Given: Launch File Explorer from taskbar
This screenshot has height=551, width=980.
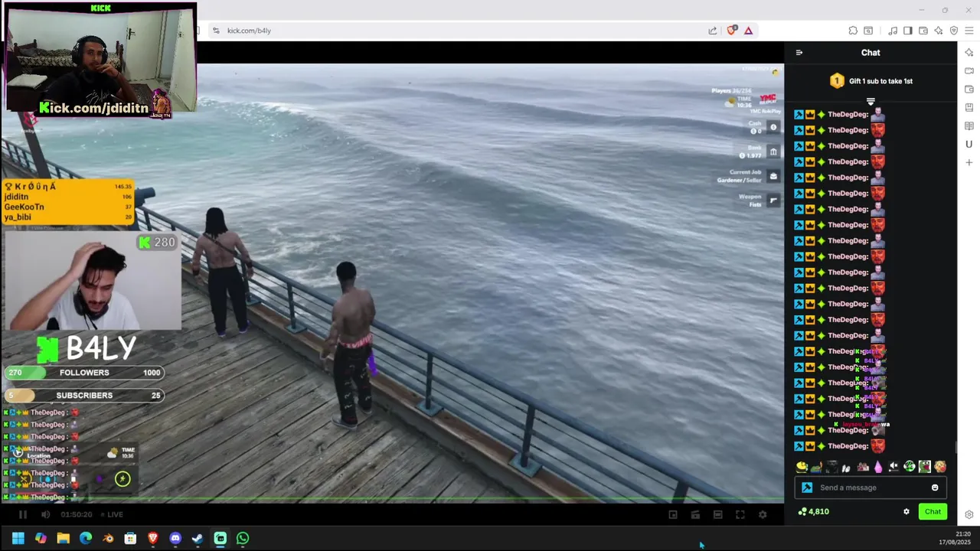Looking at the screenshot, I should (x=63, y=539).
